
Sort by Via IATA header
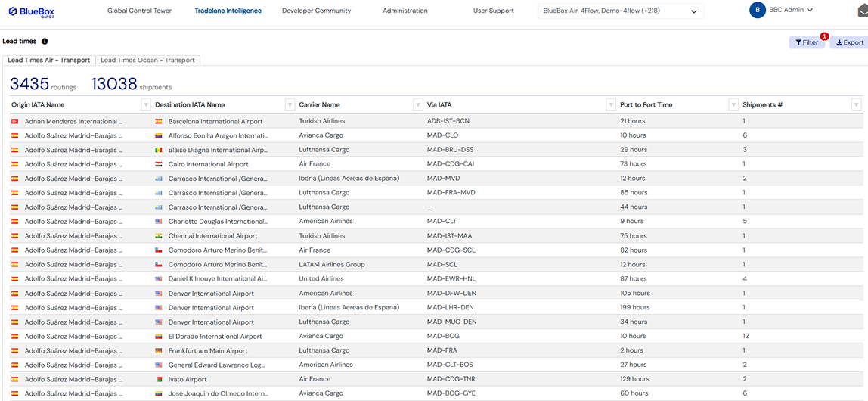[440, 104]
